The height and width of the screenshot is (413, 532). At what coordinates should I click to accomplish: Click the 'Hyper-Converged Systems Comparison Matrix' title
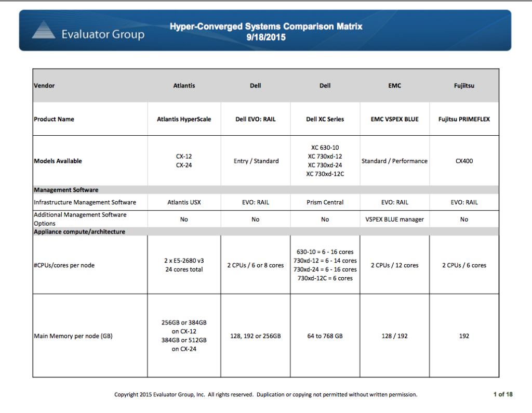coord(266,27)
